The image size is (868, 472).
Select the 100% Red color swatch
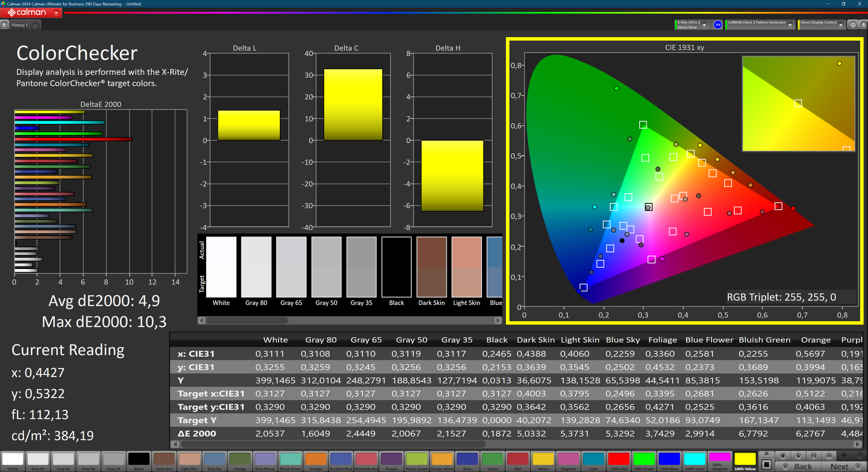tap(618, 460)
